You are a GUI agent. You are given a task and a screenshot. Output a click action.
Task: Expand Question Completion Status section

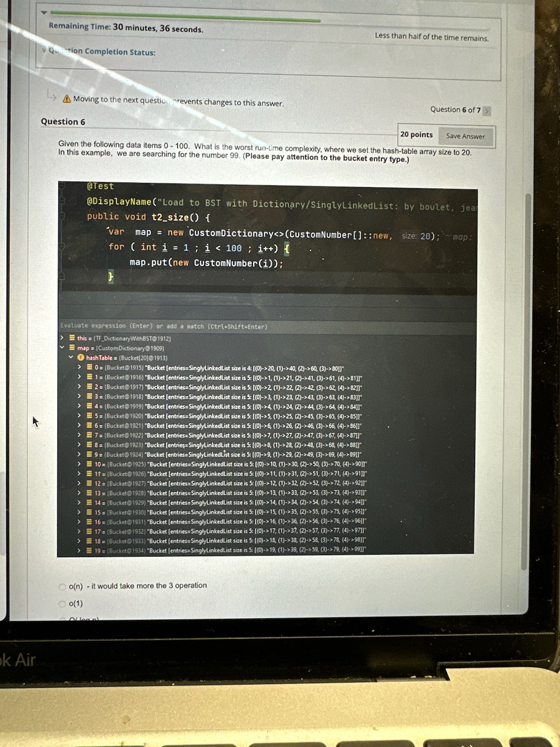coord(44,49)
